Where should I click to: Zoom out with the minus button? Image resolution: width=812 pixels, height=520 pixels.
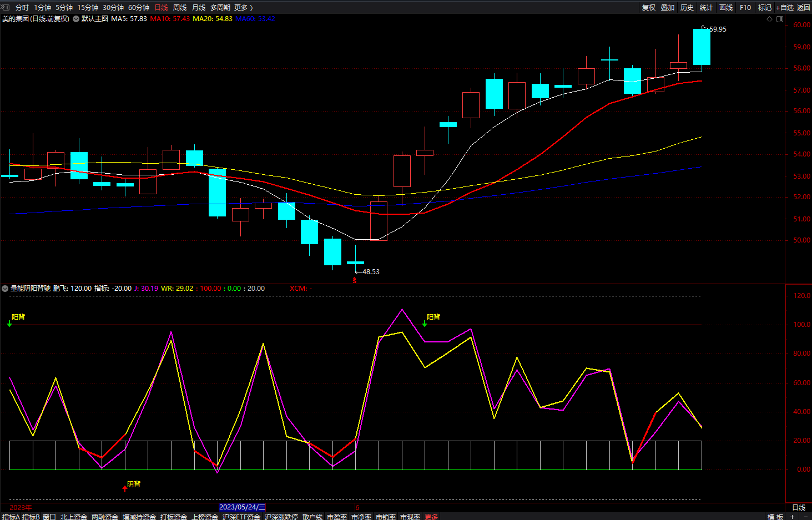coord(805,517)
